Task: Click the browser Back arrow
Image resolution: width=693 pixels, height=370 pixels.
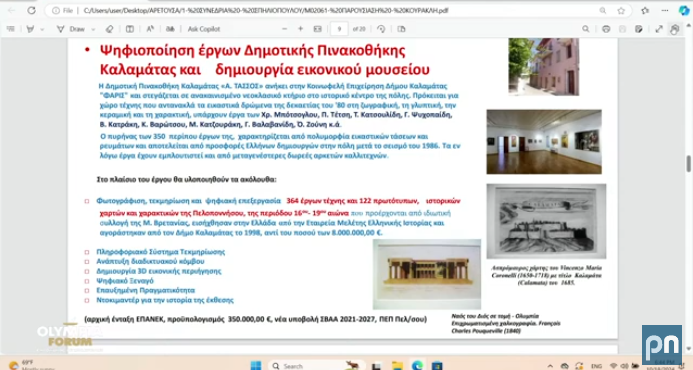Action: [12, 11]
